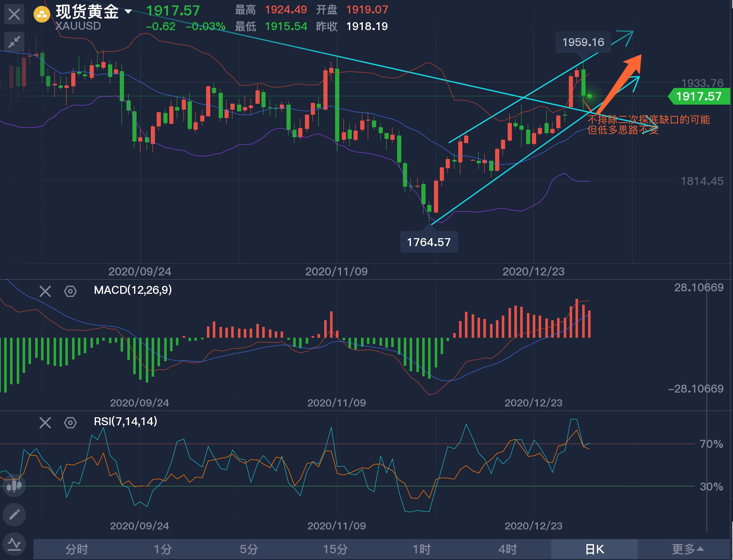Open RSI indicator settings hexagon icon

tap(70, 423)
